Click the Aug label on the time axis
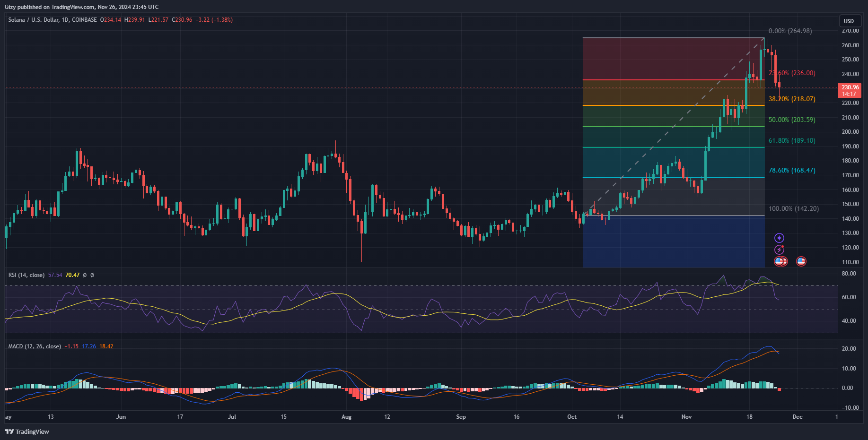 coord(347,417)
